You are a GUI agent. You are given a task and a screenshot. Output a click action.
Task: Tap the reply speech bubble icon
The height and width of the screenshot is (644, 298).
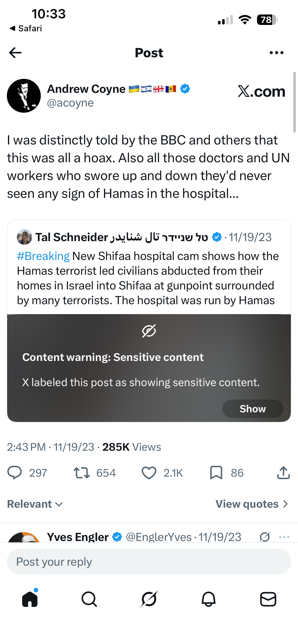pos(15,473)
